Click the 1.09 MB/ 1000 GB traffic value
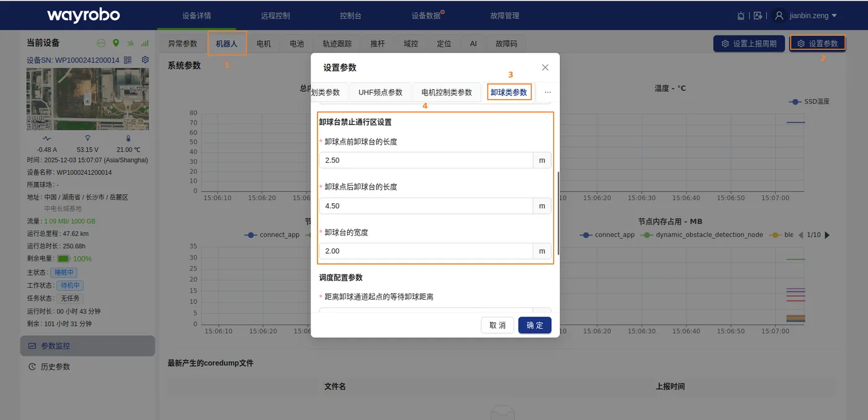 (70, 221)
